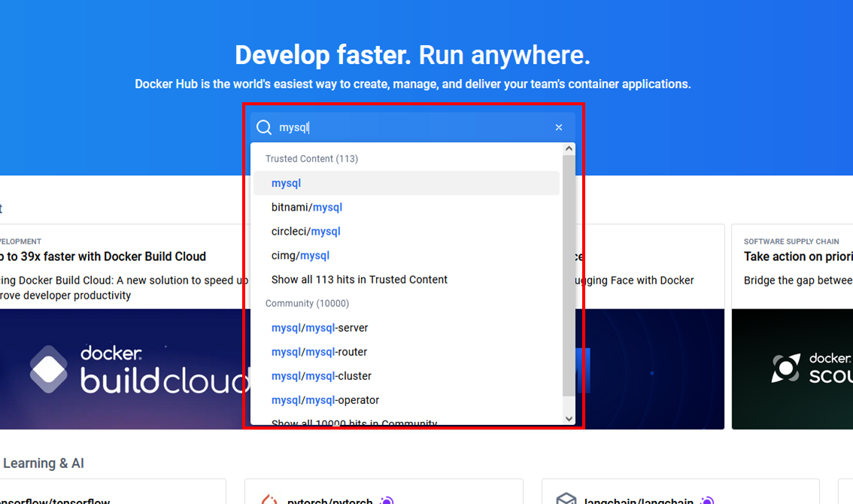This screenshot has height=504, width=853.
Task: Click the pytorch logo icon
Action: pos(269,499)
